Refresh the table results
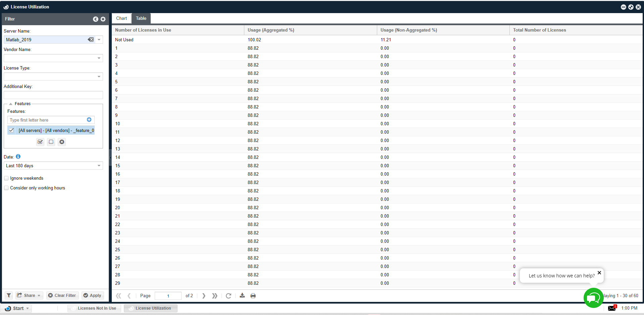 229,296
